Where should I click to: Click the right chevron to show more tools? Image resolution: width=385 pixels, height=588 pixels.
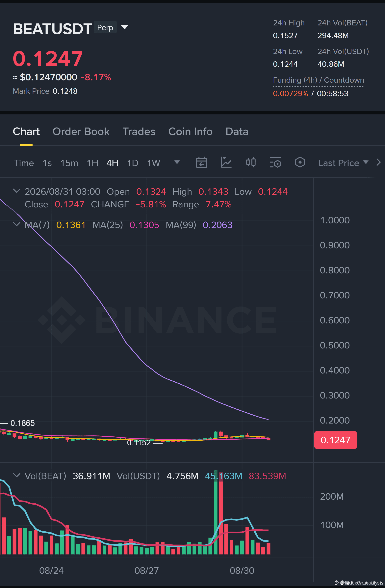378,162
